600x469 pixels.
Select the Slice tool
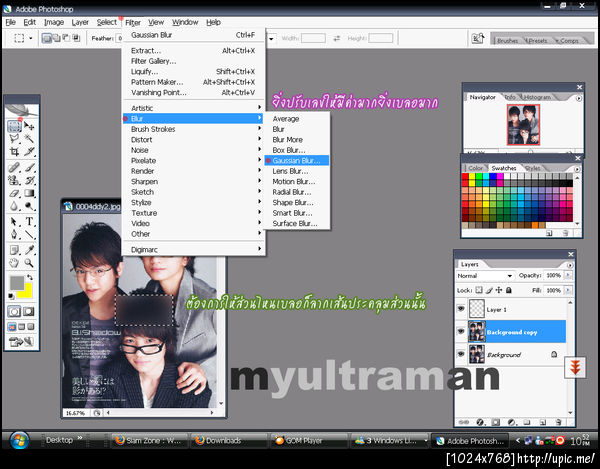[x=29, y=151]
